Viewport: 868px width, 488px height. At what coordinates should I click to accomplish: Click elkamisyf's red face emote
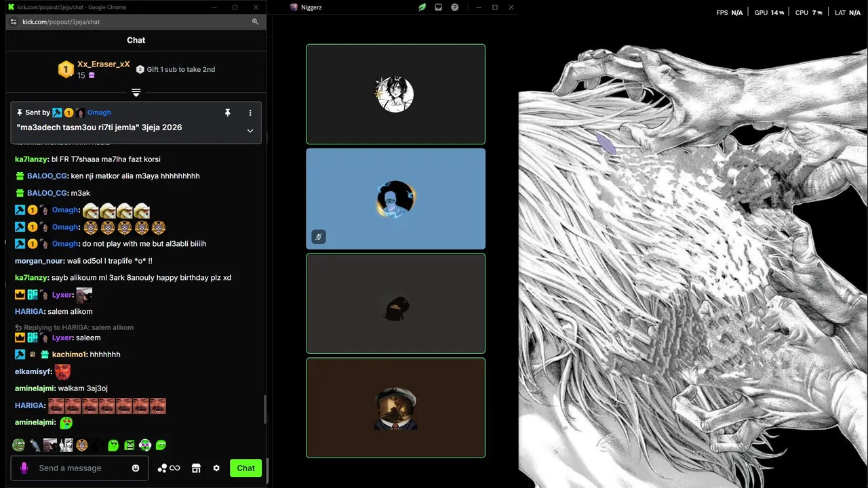point(62,371)
